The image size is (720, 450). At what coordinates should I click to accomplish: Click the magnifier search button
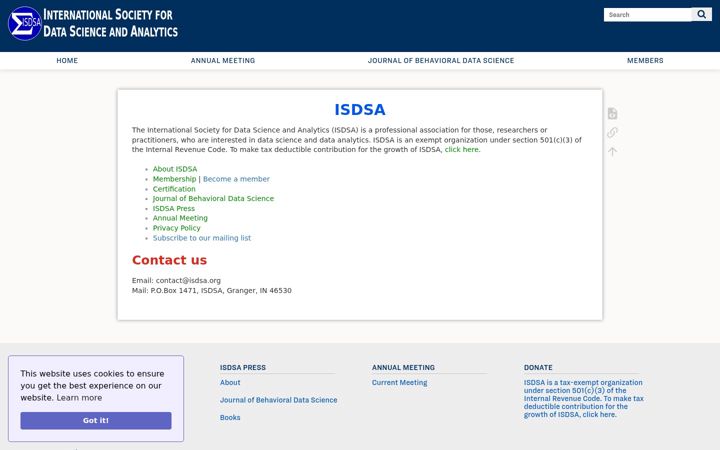click(702, 15)
